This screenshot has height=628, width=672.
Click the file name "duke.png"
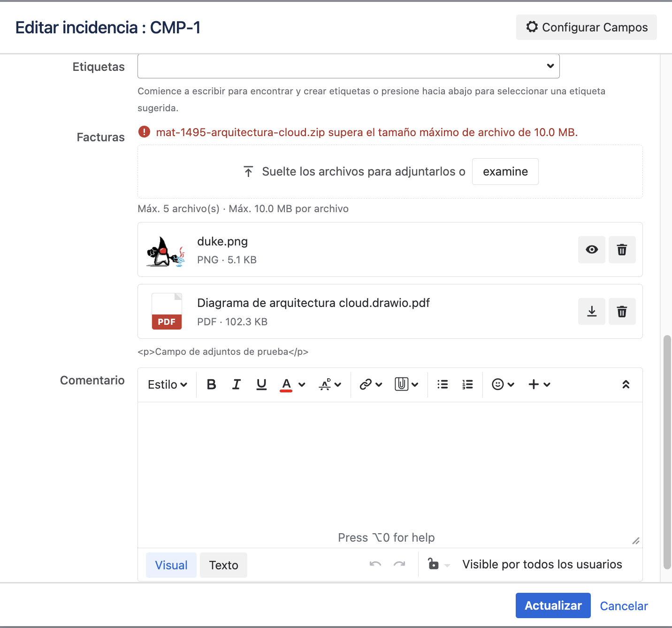222,241
